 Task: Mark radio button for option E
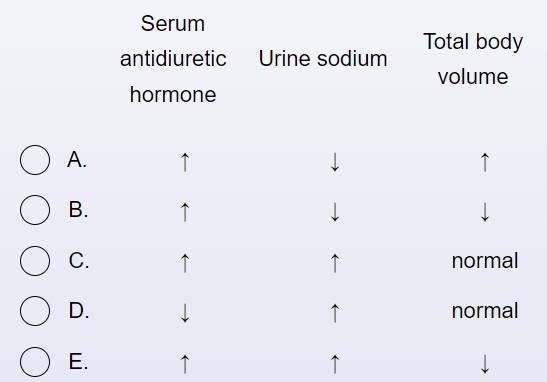[x=35, y=362]
